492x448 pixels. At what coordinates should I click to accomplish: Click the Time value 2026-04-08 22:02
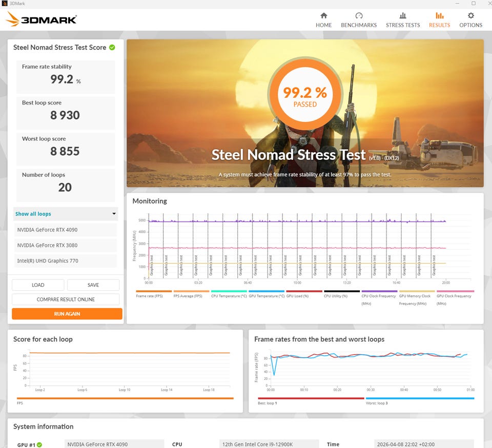click(x=424, y=444)
